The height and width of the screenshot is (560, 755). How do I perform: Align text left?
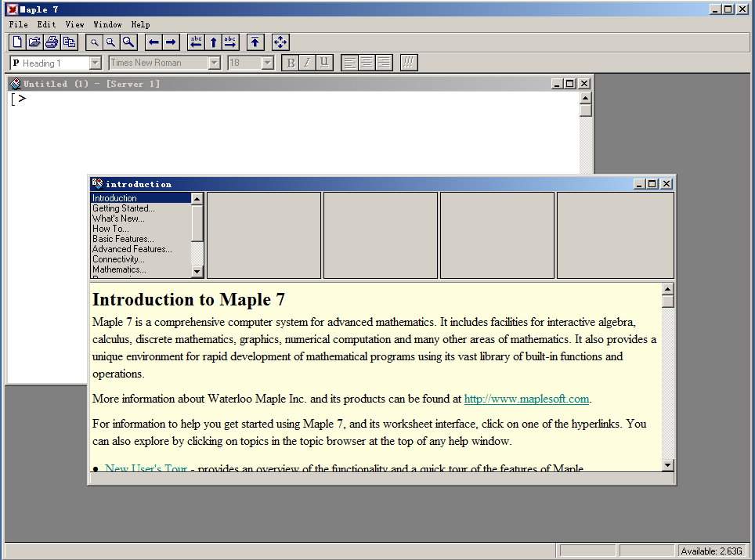[x=349, y=63]
